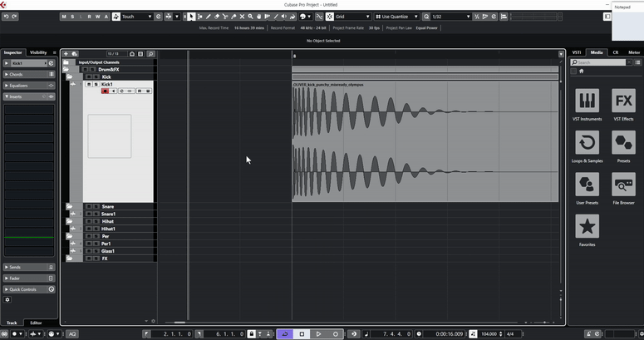Open Favorites star tile
This screenshot has height=340, width=644.
[x=587, y=226]
